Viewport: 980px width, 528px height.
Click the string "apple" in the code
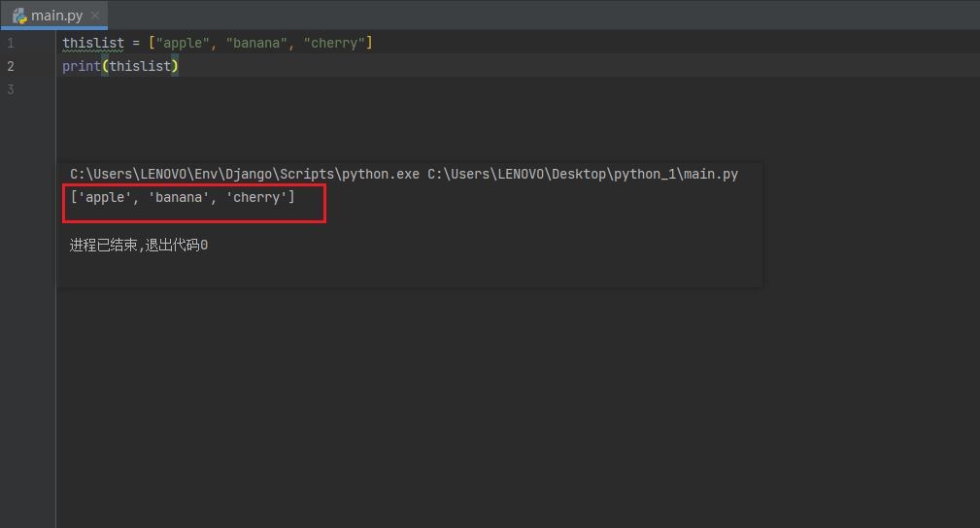click(x=183, y=43)
